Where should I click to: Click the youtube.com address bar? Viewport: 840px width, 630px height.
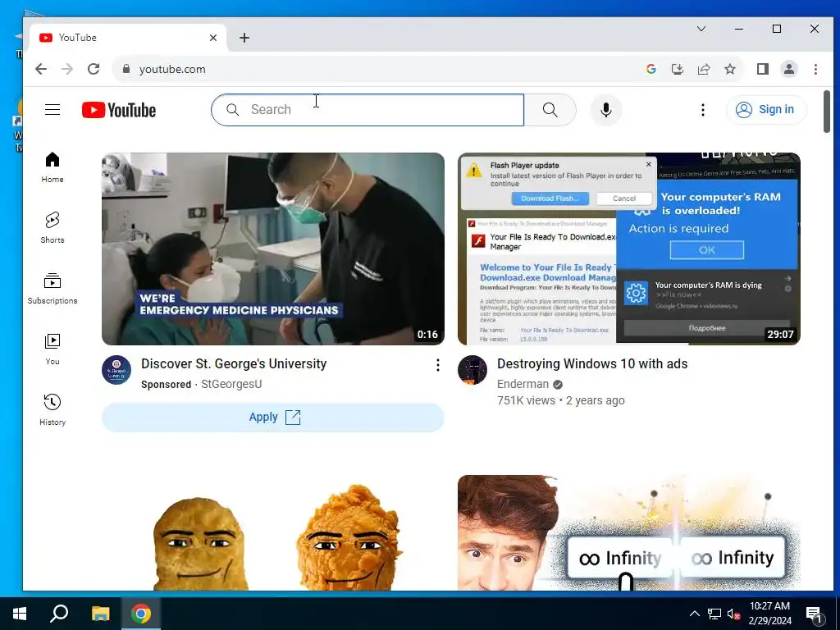[x=375, y=69]
